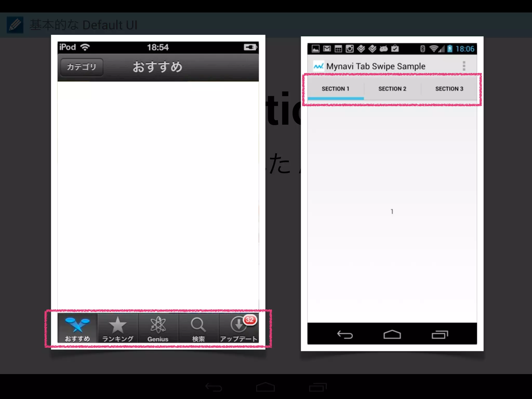Open the overflow menu in Mynavi Tab Swipe Sample
The width and height of the screenshot is (532, 399).
[x=464, y=66]
